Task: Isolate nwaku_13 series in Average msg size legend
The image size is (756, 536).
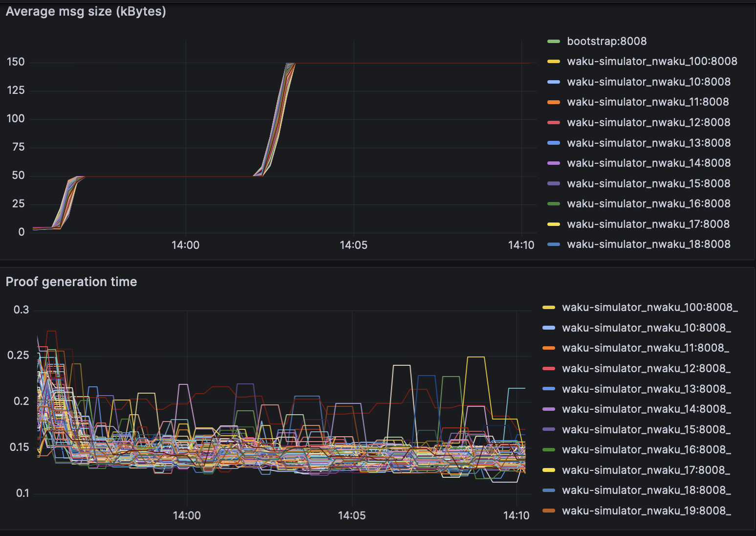Action: (648, 143)
